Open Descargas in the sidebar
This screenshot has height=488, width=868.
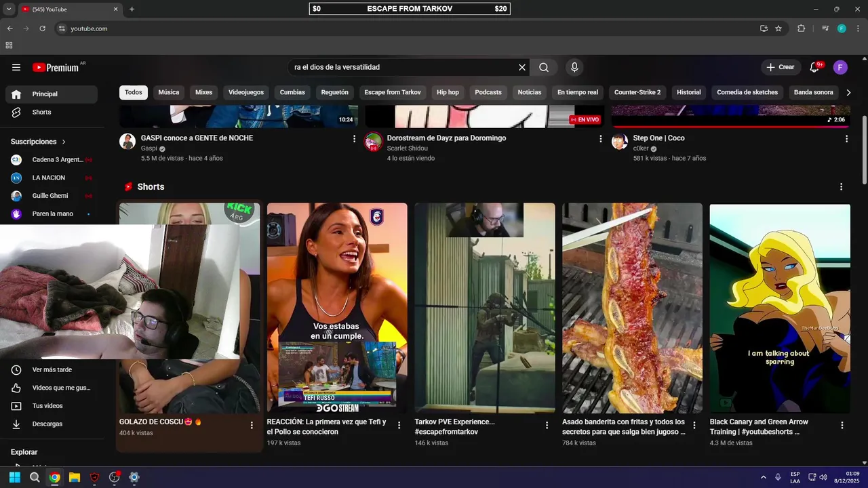coord(51,424)
